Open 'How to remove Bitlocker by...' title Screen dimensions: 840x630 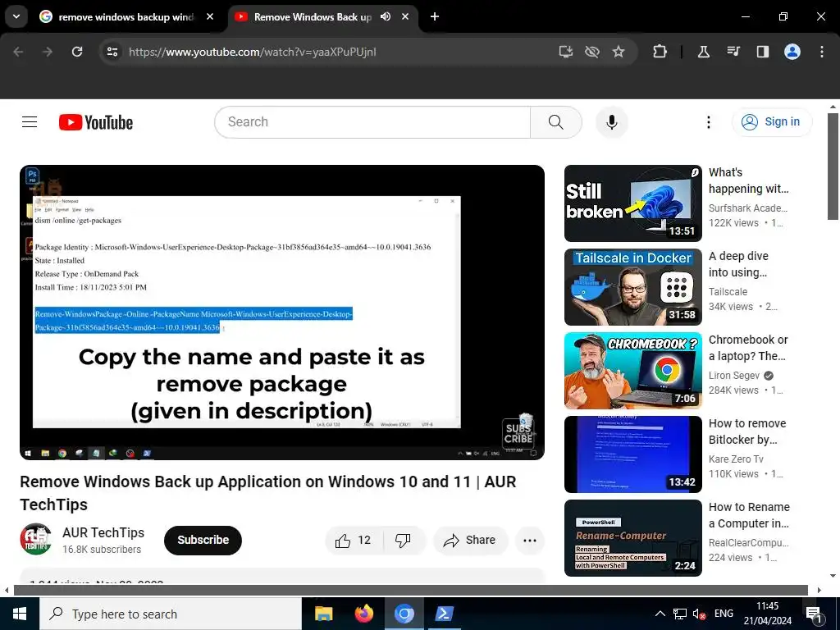tap(747, 431)
